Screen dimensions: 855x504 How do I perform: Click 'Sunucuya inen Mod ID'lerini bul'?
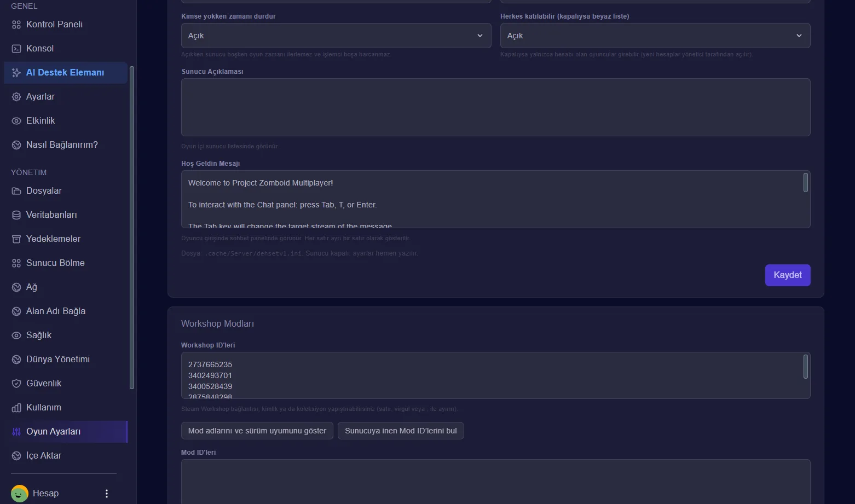[x=401, y=431]
